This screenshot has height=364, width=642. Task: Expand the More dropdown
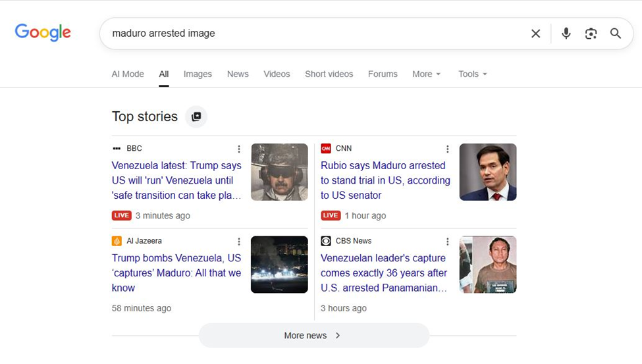coord(426,74)
